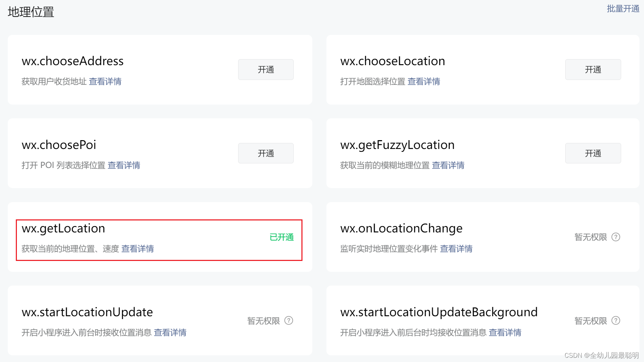
Task: Click description 开启小程序进入前后台时均接收位置消息
Action: (413, 332)
